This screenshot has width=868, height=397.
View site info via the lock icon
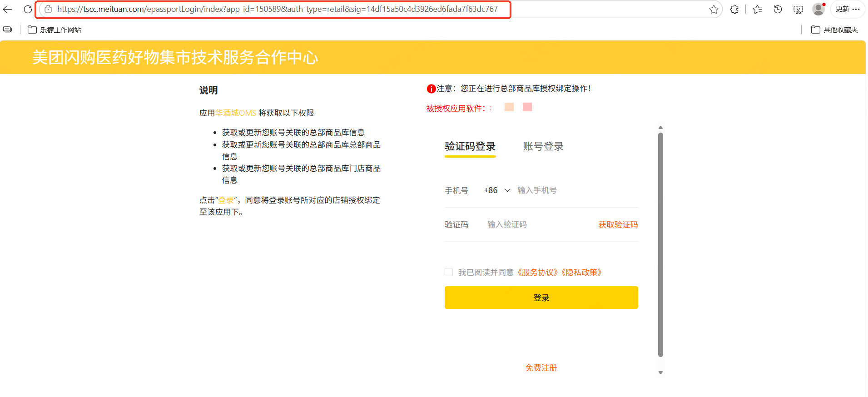pos(48,9)
